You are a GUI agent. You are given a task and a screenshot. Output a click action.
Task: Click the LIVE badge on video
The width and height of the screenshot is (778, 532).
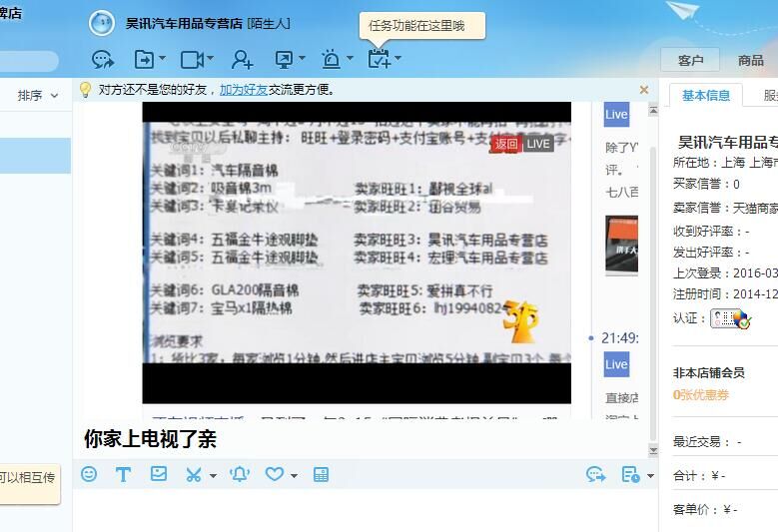pos(538,144)
